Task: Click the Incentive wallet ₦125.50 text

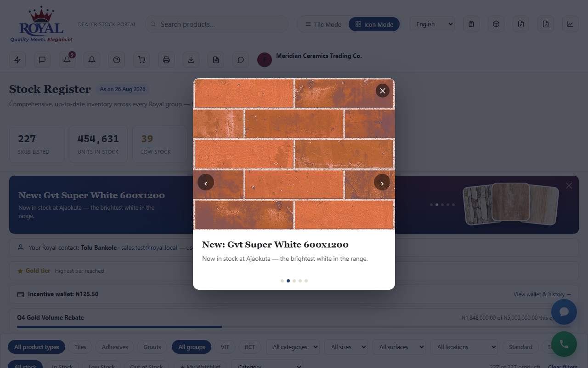Action: click(x=63, y=294)
